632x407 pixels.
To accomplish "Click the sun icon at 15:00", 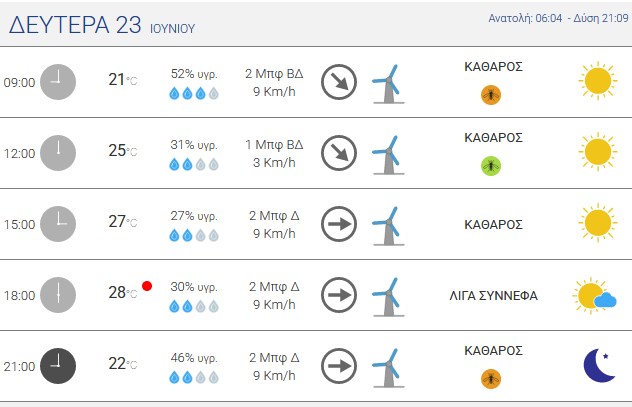I will [598, 223].
